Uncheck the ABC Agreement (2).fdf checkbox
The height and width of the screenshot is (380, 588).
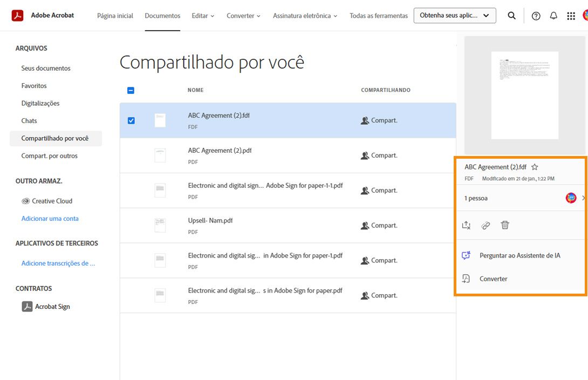pyautogui.click(x=131, y=120)
